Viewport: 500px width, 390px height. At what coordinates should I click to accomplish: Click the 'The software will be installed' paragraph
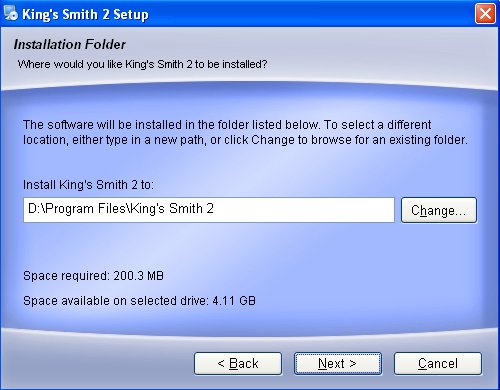[x=245, y=132]
